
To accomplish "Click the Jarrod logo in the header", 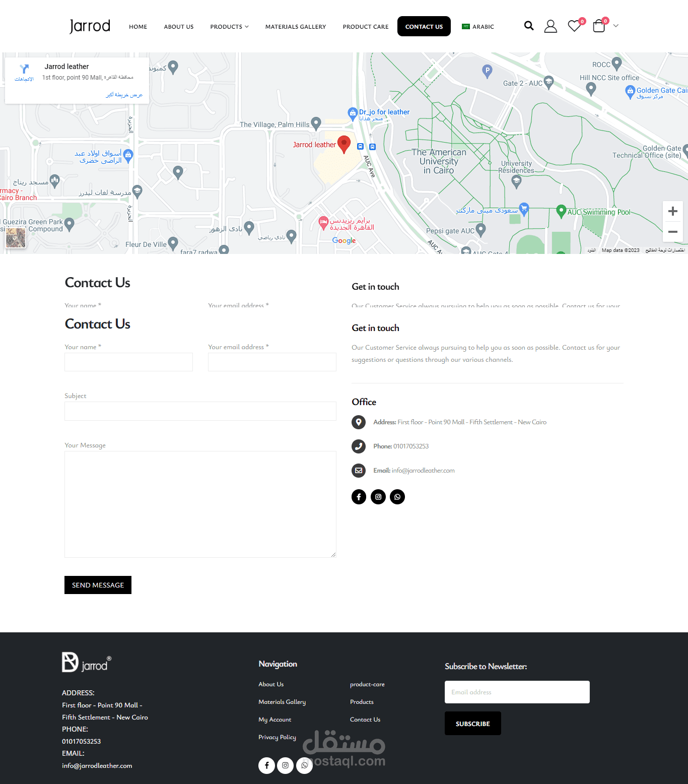I will (x=90, y=26).
